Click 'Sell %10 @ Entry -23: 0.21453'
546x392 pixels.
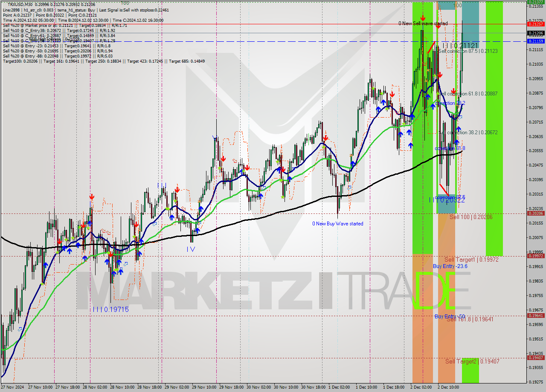click(30, 46)
